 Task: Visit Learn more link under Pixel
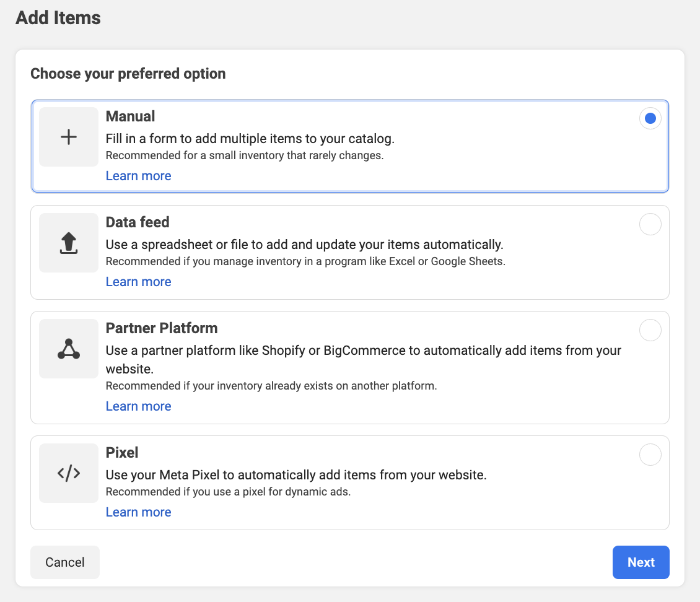[x=138, y=512]
